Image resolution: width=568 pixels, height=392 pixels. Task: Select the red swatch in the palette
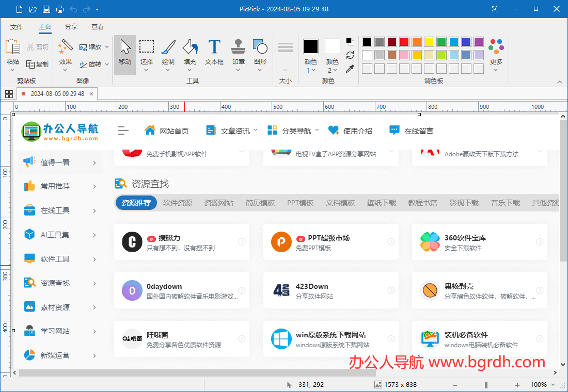pos(404,41)
